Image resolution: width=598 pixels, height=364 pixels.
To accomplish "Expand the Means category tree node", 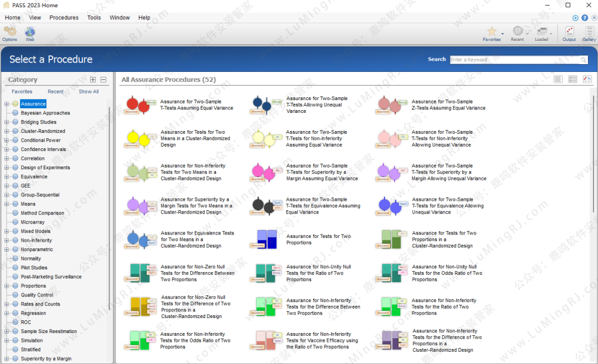I will click(7, 204).
